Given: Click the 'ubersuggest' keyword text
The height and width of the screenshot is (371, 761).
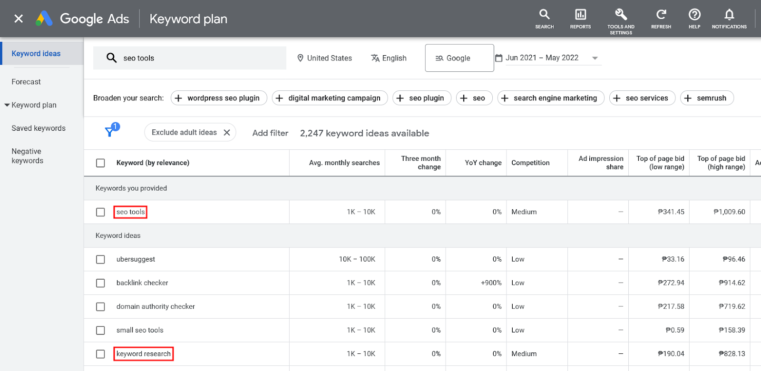Looking at the screenshot, I should click(x=136, y=259).
